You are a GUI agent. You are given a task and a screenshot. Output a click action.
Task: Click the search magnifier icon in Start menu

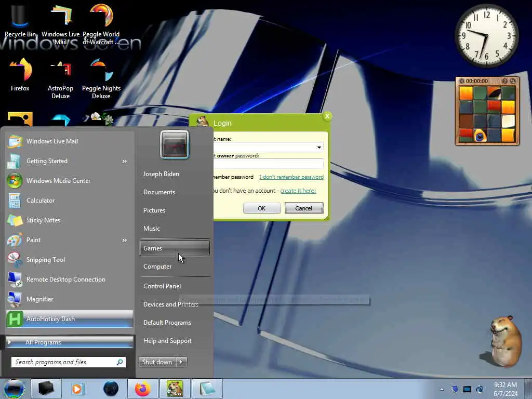(x=120, y=362)
